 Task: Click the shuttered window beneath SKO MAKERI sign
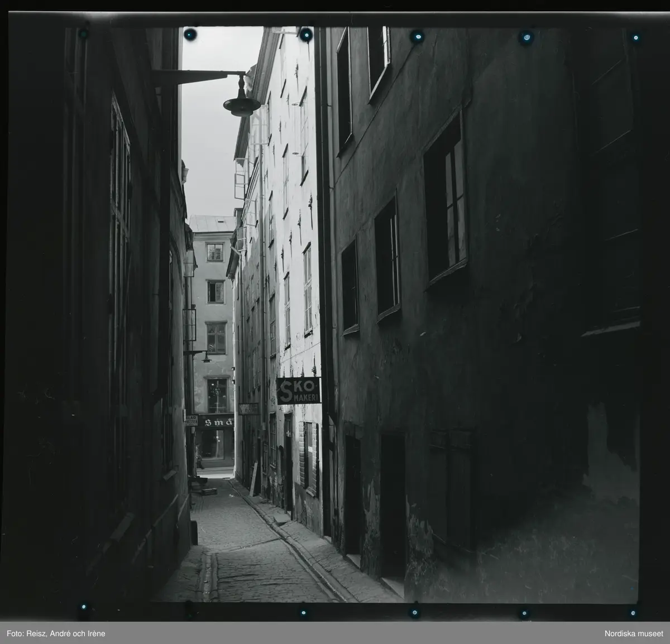309,455
